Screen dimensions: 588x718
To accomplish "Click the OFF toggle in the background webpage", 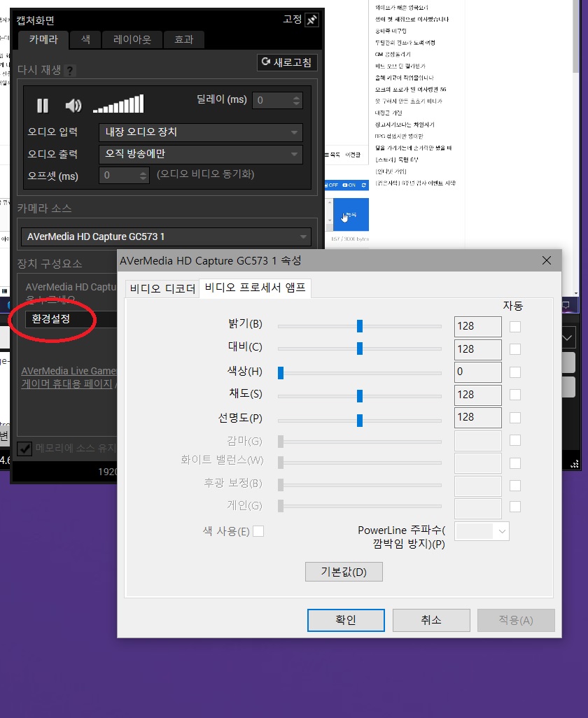I will (331, 185).
